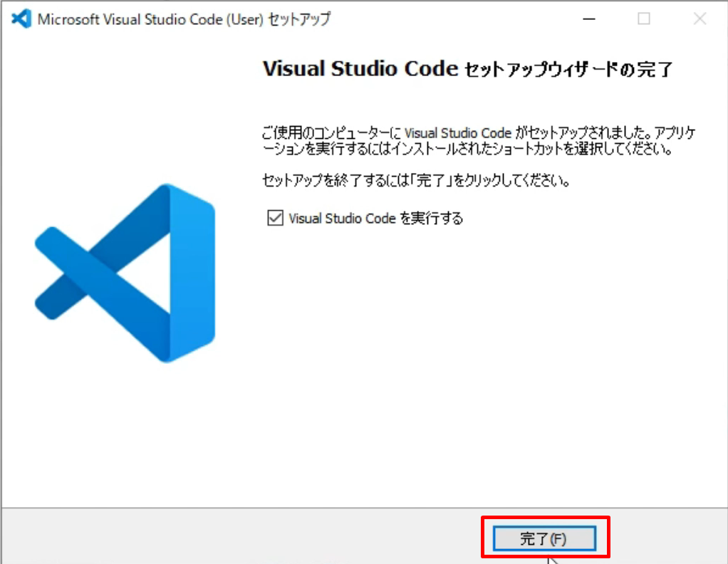
Task: Click the text セットアップを終了するには「完了」をクリックしてください。
Action: 417,179
